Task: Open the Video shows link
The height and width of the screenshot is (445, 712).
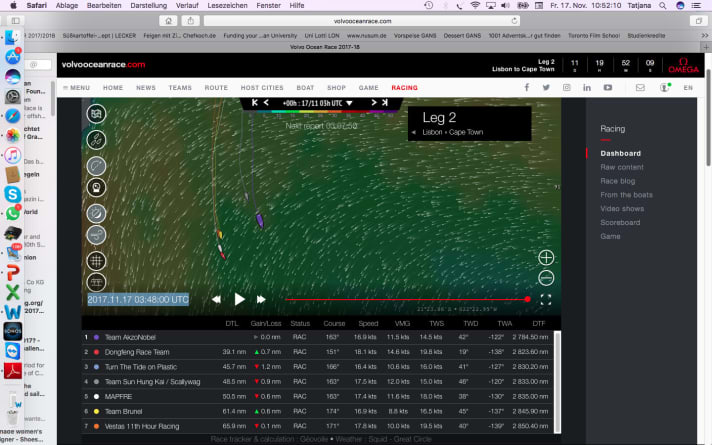Action: [622, 208]
